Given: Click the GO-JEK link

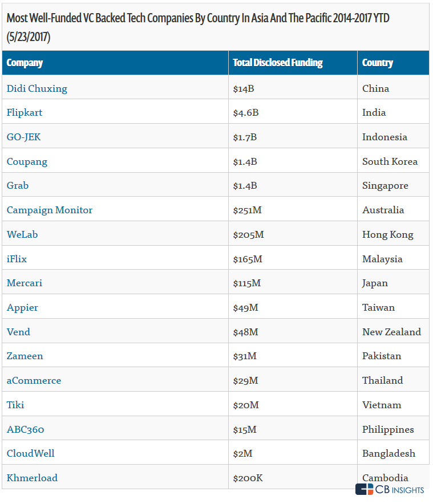Looking at the screenshot, I should pos(24,137).
